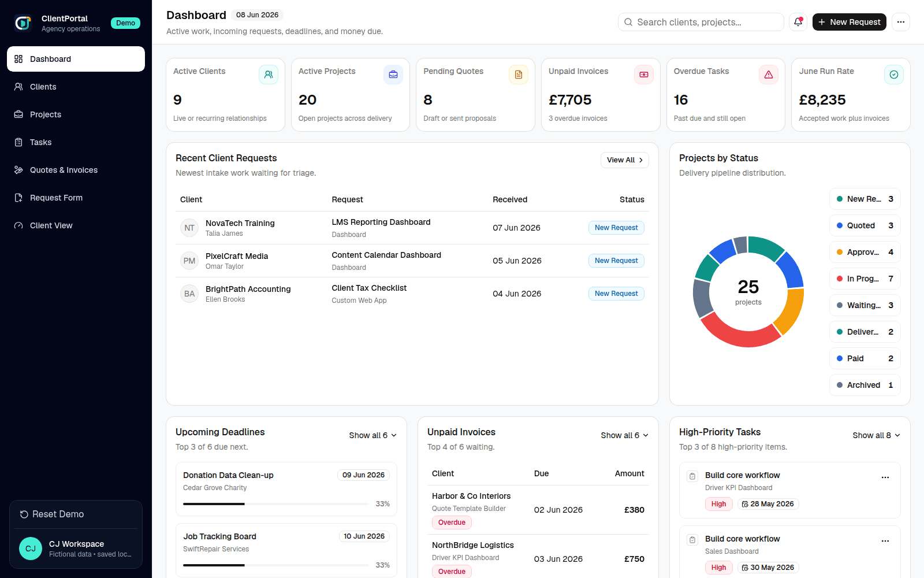Expand Show all 6 in Unpaid Invoices
This screenshot has width=924, height=578.
pyautogui.click(x=624, y=435)
